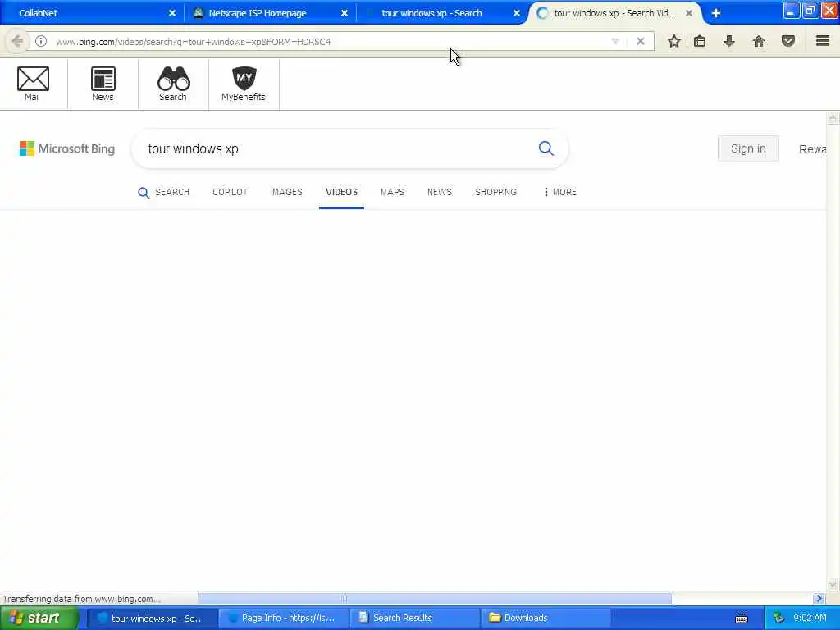This screenshot has height=630, width=840.
Task: Click the vertical scrollbar up arrow
Action: click(833, 118)
